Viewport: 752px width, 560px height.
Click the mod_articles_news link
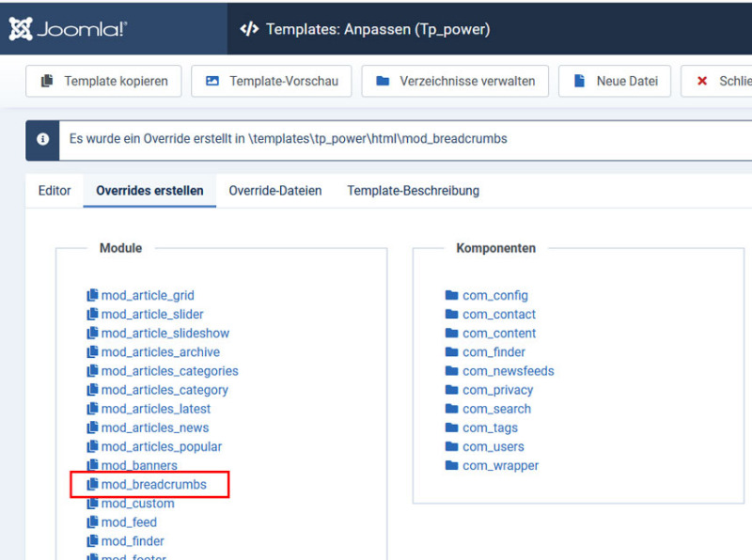[x=155, y=428]
